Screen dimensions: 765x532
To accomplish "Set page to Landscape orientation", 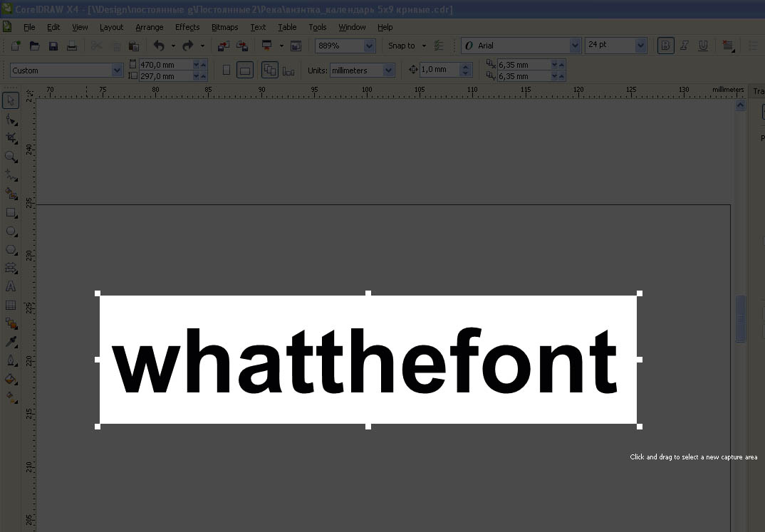I will coord(245,71).
